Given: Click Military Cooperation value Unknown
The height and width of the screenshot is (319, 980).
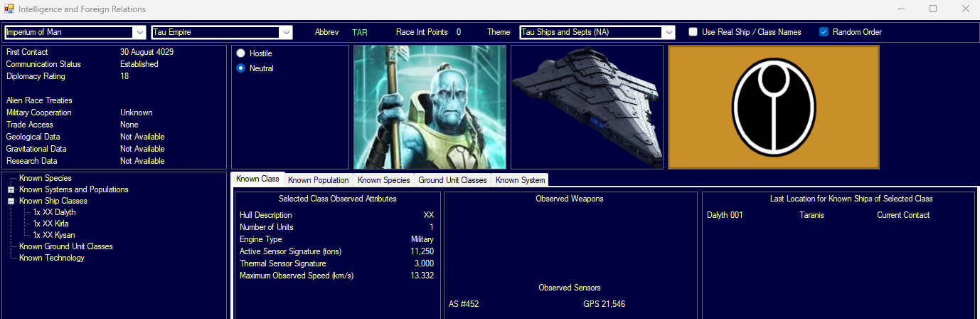Looking at the screenshot, I should 137,113.
